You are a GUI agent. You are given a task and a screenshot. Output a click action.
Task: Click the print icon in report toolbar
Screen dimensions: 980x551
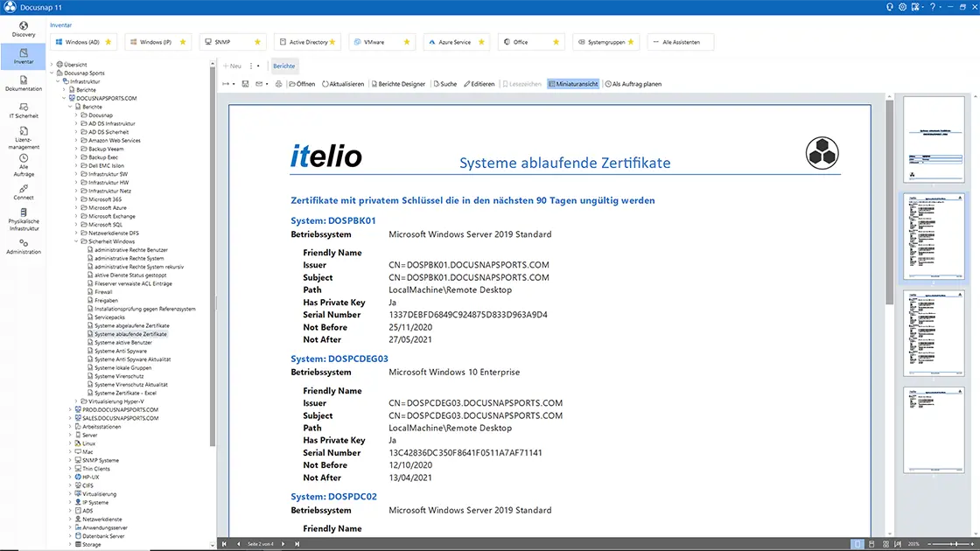point(279,84)
